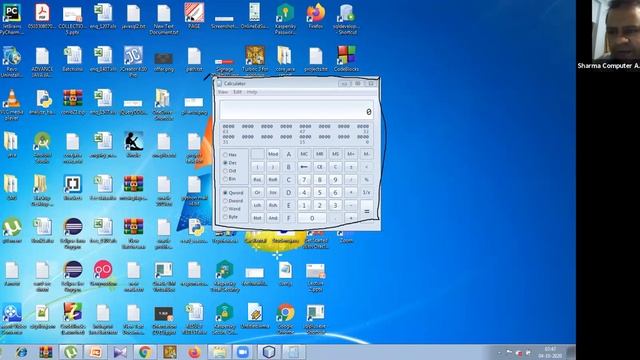Open Firefox from the taskbar
Screen dimensions: 640x360
click(x=194, y=352)
